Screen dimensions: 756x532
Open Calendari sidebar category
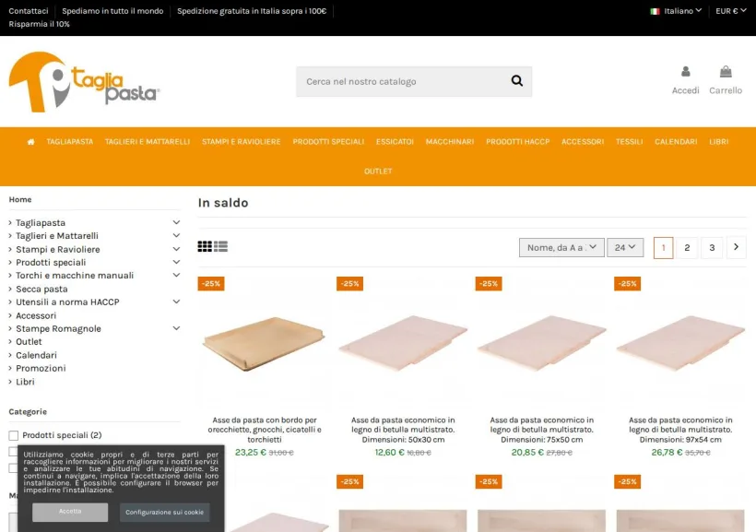(36, 354)
